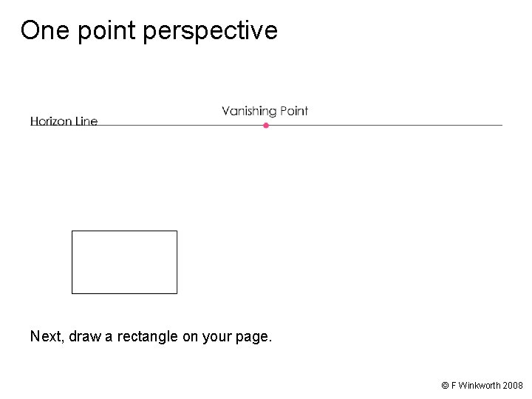Click the word 'One' in the title
Image resolution: width=532 pixels, height=399 pixels.
(x=42, y=31)
